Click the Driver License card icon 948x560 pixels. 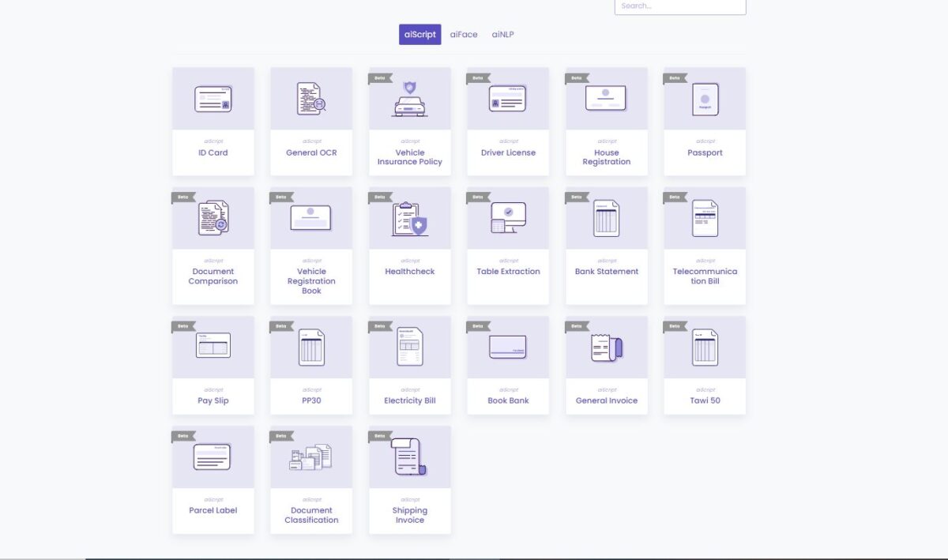click(x=507, y=97)
